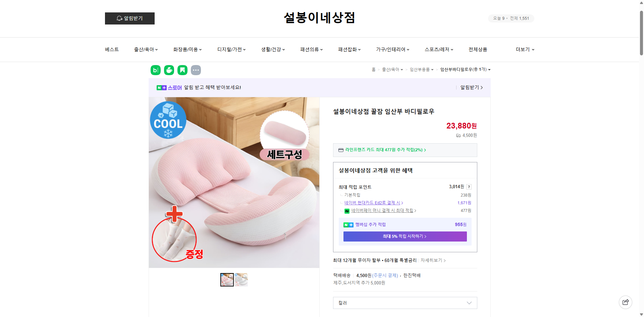Open the question mark help icon beside 3,014원

click(469, 187)
